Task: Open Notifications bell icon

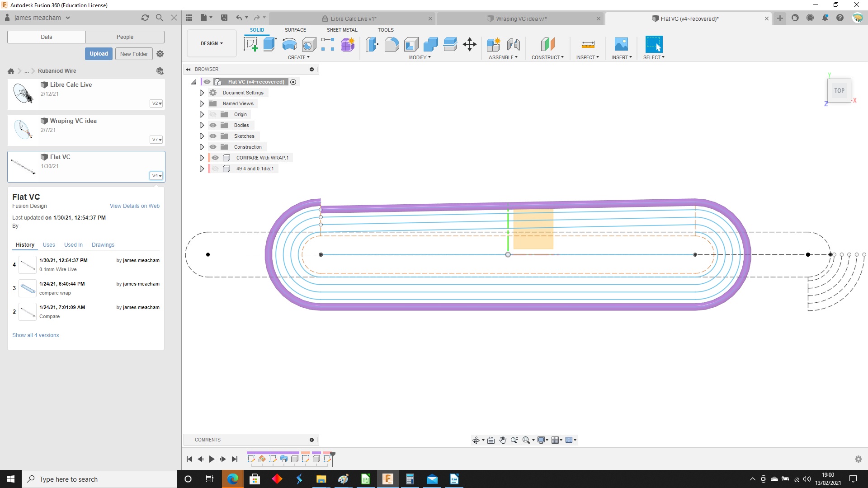Action: click(x=825, y=18)
